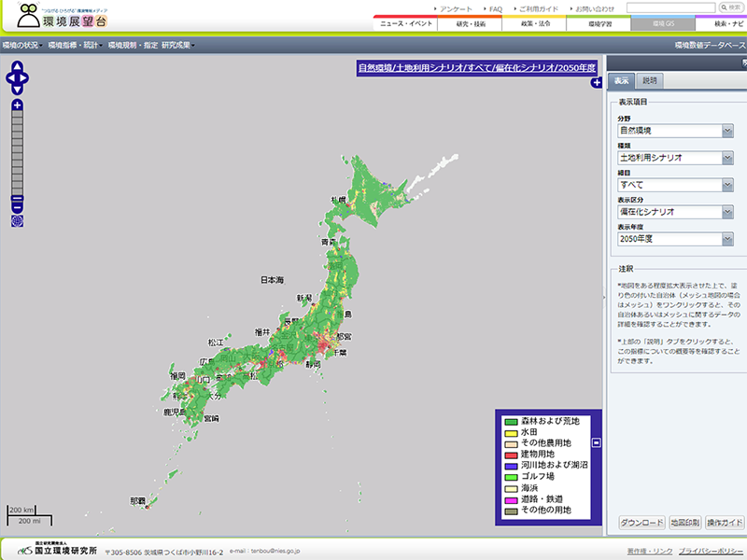
Task: Click the 国立環境研究所 footer logo
Action: coord(57,550)
